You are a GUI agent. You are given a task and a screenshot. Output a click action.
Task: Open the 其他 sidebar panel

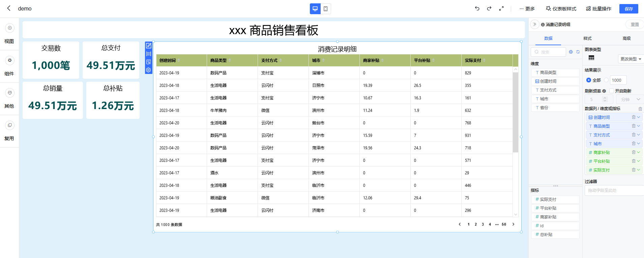9,99
